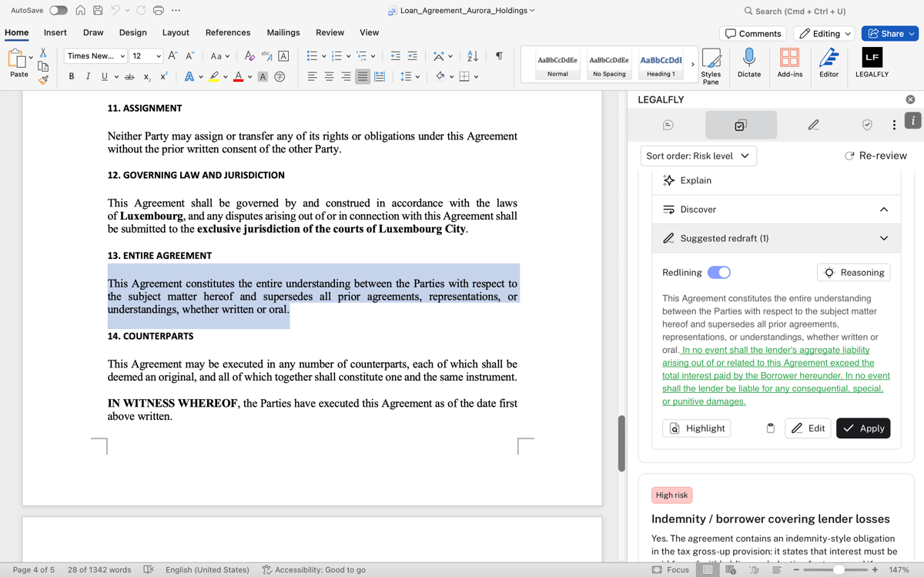Show paragraph marks with pilcrow icon
The image size is (924, 577).
tap(499, 55)
